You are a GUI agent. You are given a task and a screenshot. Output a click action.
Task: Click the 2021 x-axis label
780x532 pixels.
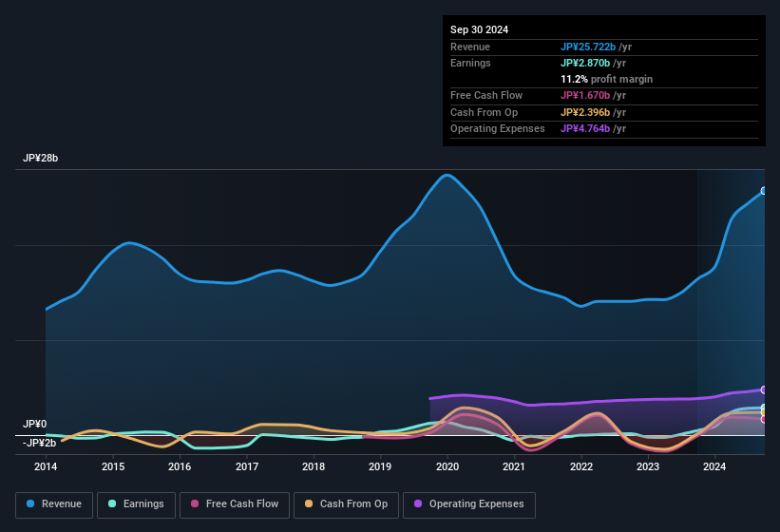tap(514, 466)
